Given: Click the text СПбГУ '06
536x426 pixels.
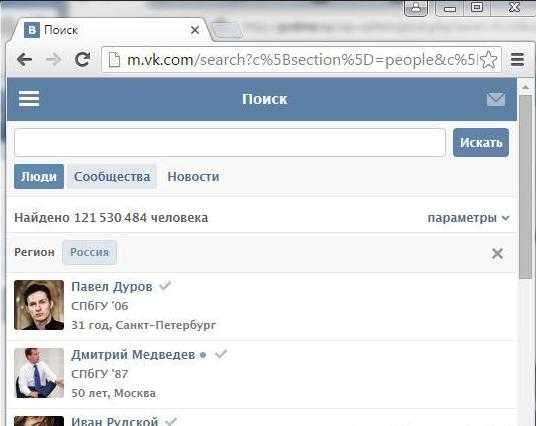Looking at the screenshot, I should pos(99,306).
